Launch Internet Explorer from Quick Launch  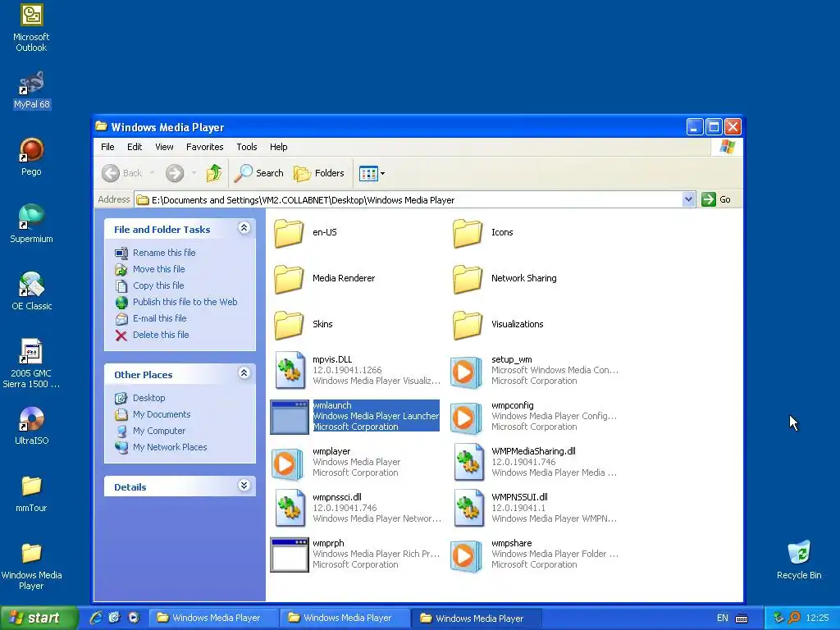pos(95,618)
